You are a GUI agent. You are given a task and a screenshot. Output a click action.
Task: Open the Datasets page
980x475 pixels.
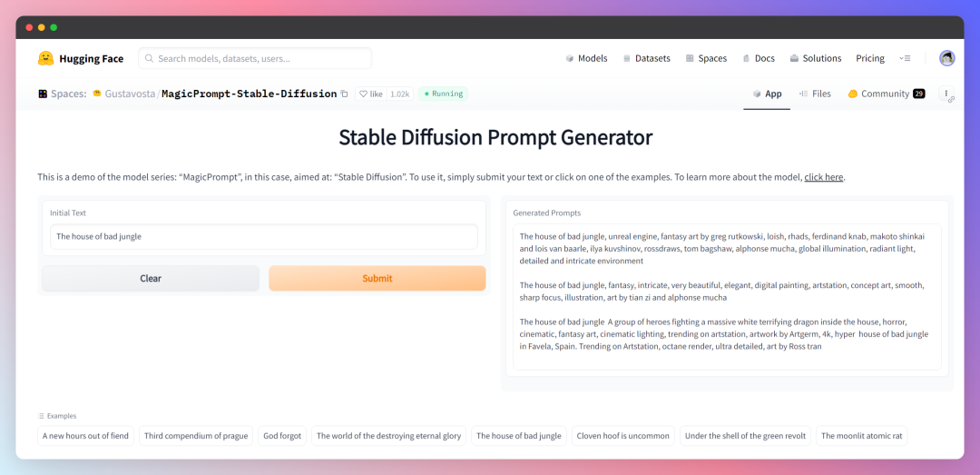pos(646,58)
